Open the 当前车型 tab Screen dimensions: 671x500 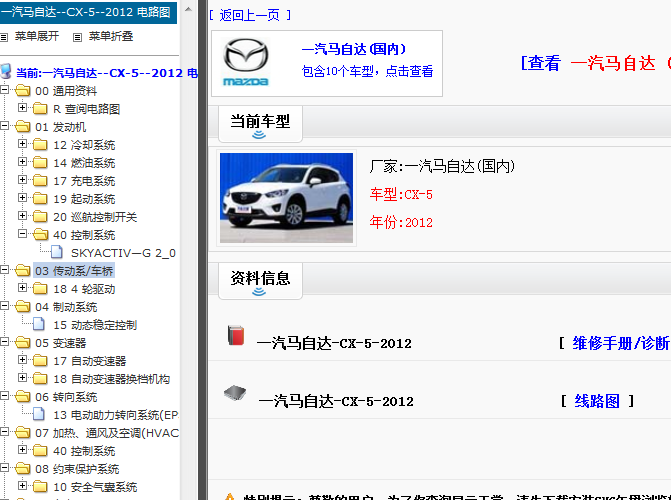click(x=260, y=124)
